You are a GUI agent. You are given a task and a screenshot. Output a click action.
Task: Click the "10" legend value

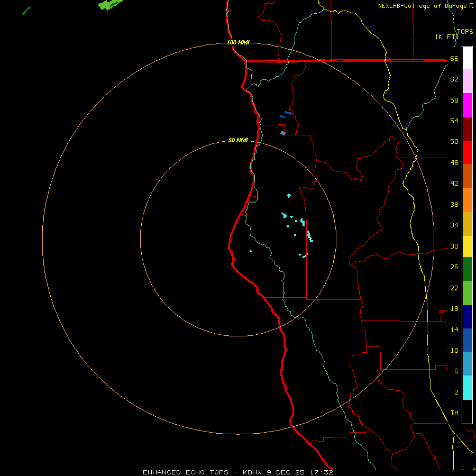[454, 351]
